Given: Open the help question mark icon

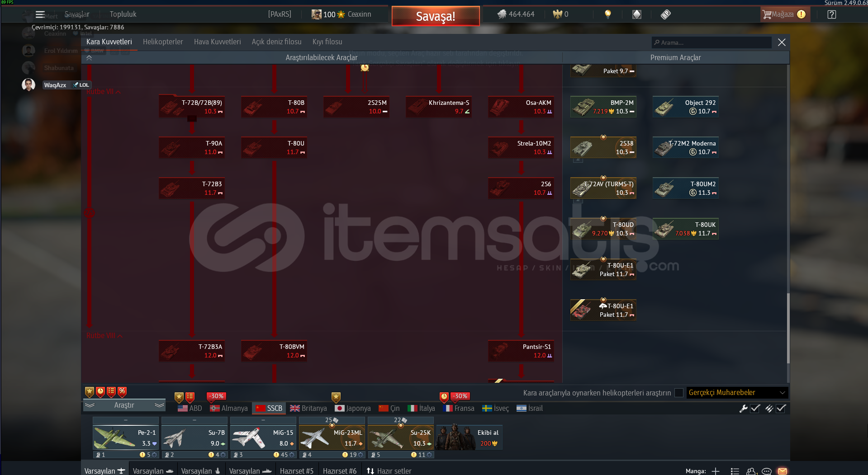Looking at the screenshot, I should pos(831,14).
